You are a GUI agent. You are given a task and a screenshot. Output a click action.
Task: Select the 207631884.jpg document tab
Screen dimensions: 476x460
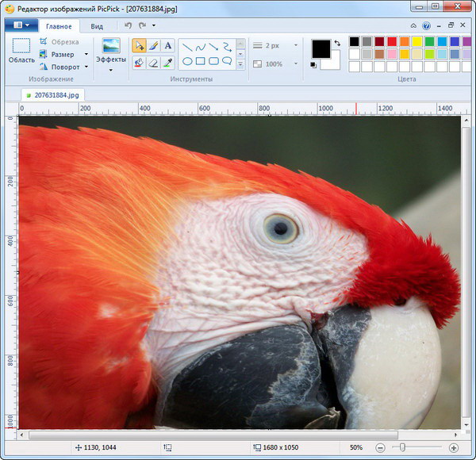pyautogui.click(x=54, y=95)
